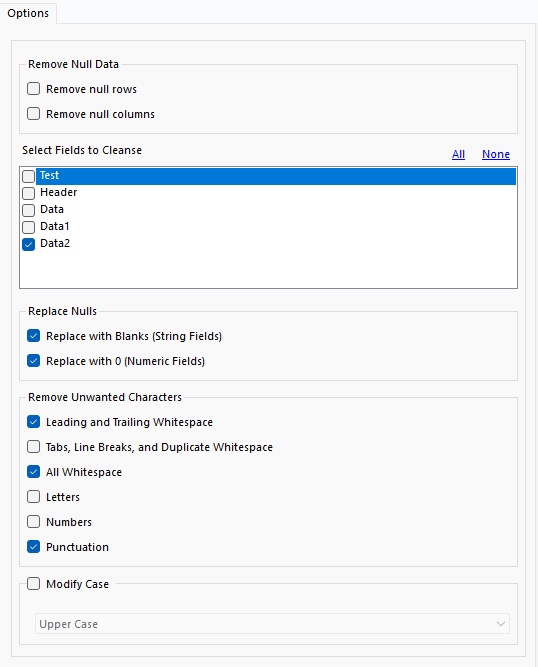Enable the Modify Case checkbox
The height and width of the screenshot is (667, 538).
point(34,584)
